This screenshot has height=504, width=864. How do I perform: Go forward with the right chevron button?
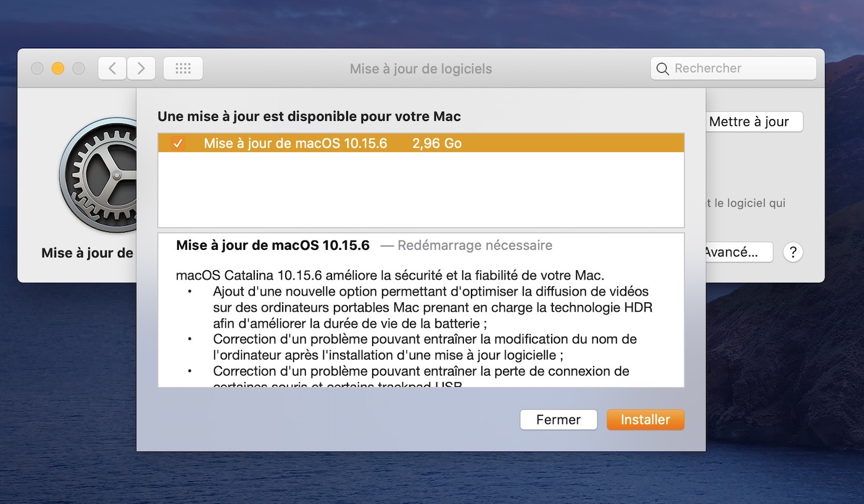(141, 68)
